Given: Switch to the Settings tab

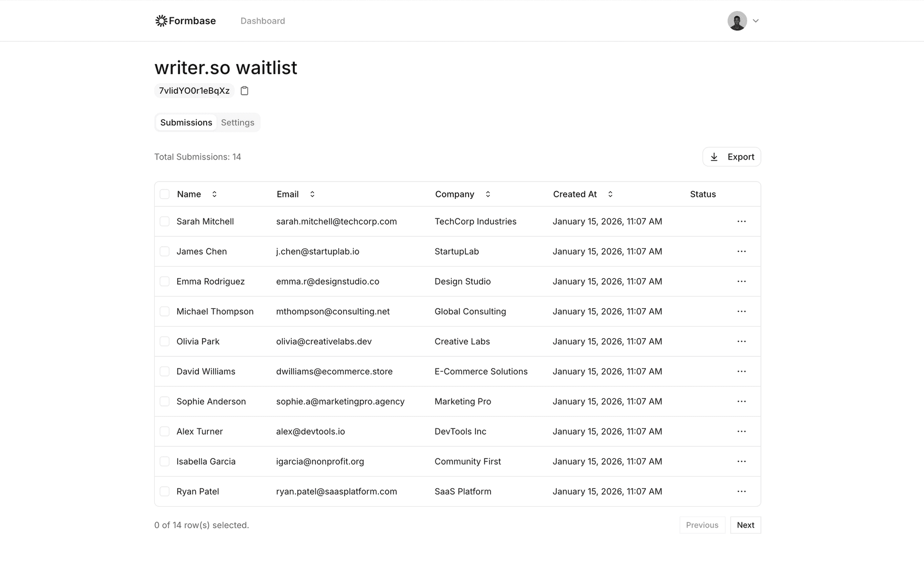Looking at the screenshot, I should tap(237, 122).
